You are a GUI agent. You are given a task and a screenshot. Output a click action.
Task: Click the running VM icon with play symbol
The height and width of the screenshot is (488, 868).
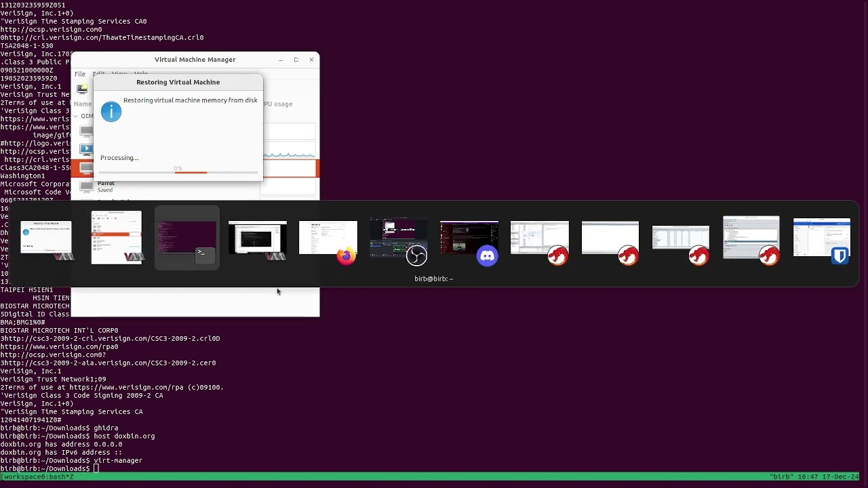click(x=86, y=150)
